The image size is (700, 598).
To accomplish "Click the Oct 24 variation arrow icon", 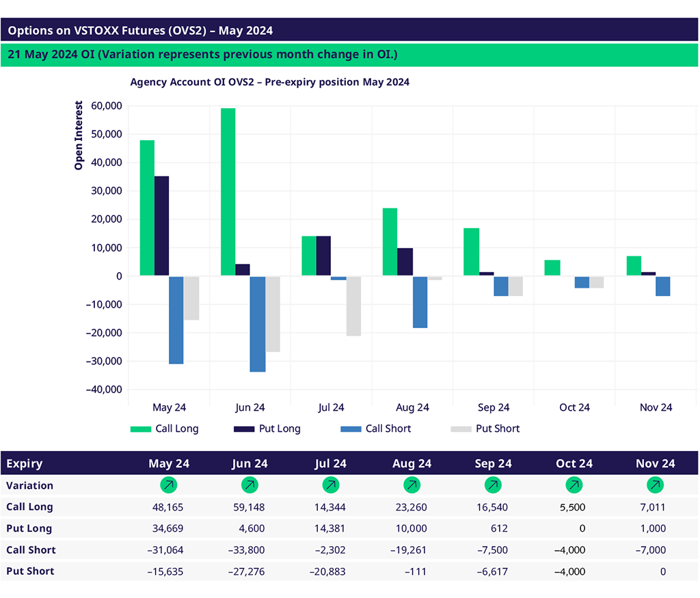I will point(574,485).
